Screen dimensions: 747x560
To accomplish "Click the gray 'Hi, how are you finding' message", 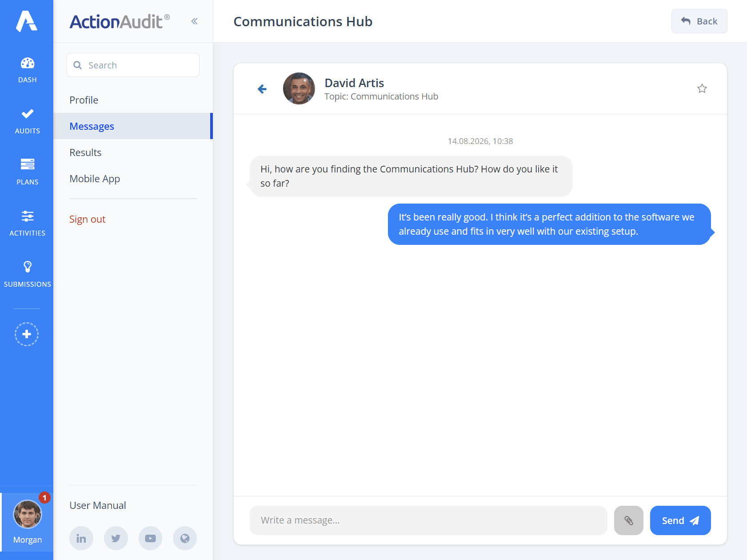I will 411,176.
